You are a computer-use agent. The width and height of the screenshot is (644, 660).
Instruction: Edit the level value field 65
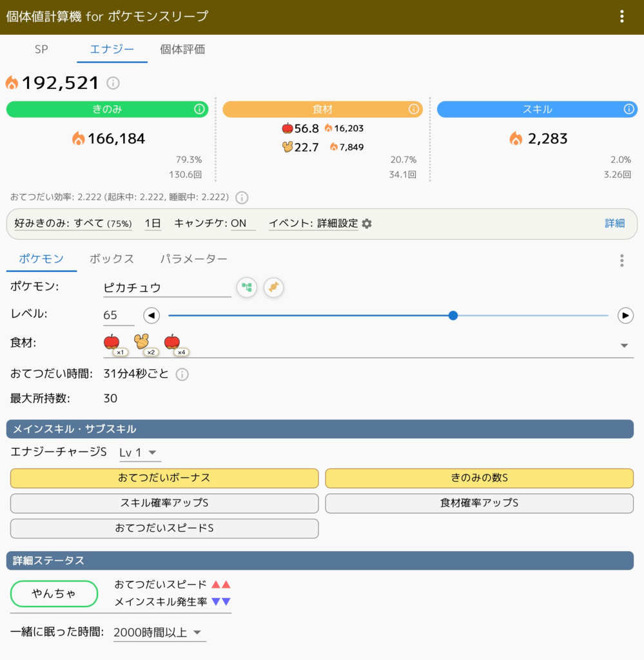pos(119,315)
